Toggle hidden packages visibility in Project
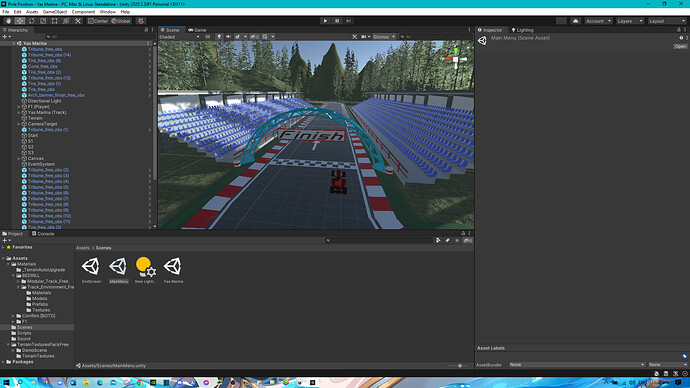This screenshot has height=388, width=690. coord(468,241)
